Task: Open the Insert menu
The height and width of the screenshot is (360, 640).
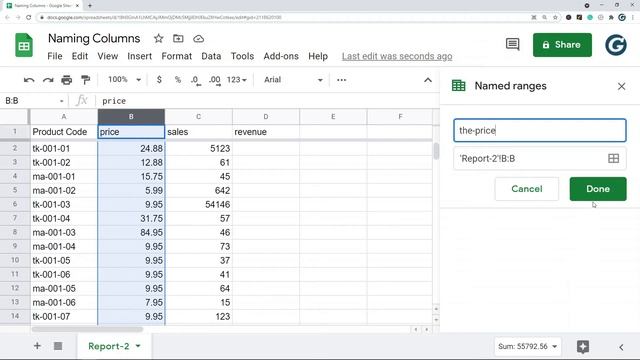Action: 140,56
